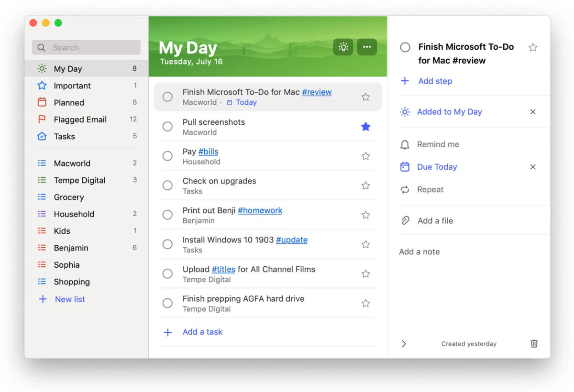Click Add step in the detail pane

[435, 81]
